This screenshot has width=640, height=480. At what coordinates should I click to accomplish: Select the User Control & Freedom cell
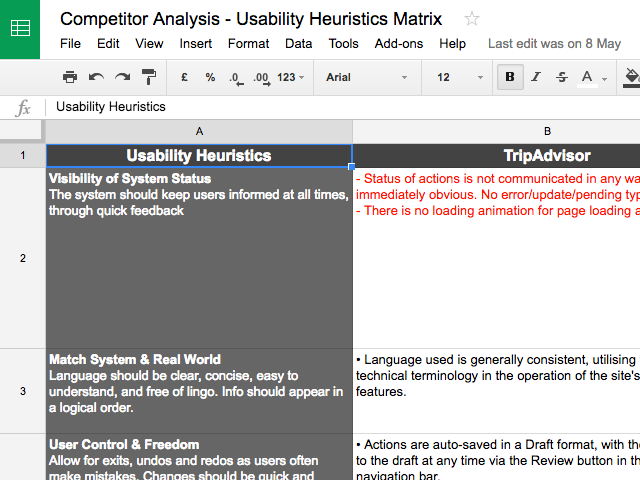(x=199, y=457)
